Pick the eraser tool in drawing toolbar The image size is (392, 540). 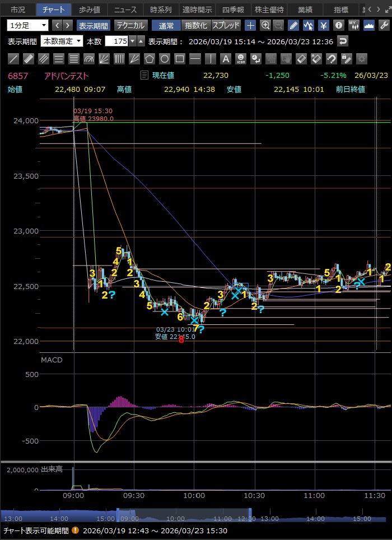301,59
